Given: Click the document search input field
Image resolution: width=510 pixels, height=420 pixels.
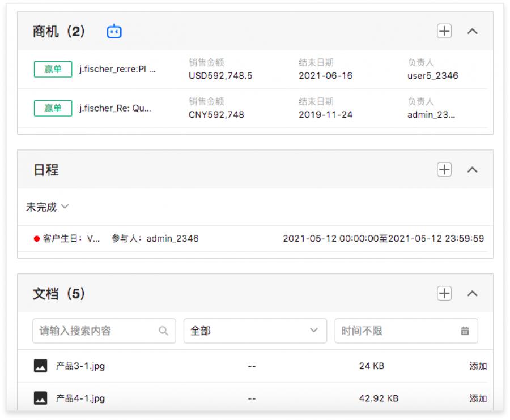Looking at the screenshot, I should [x=96, y=331].
